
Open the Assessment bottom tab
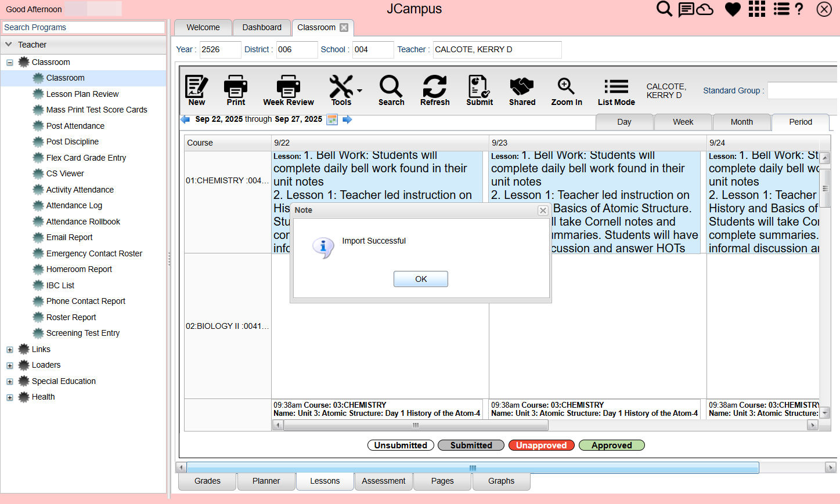(384, 481)
